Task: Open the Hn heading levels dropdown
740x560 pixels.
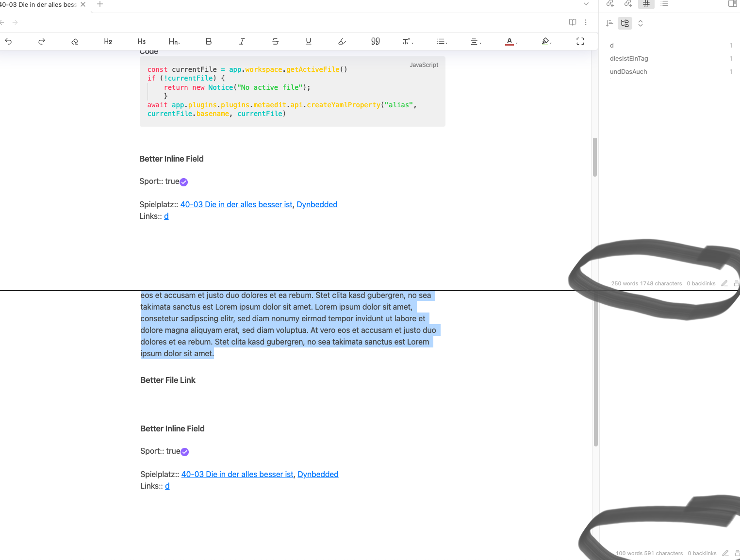Action: [174, 41]
